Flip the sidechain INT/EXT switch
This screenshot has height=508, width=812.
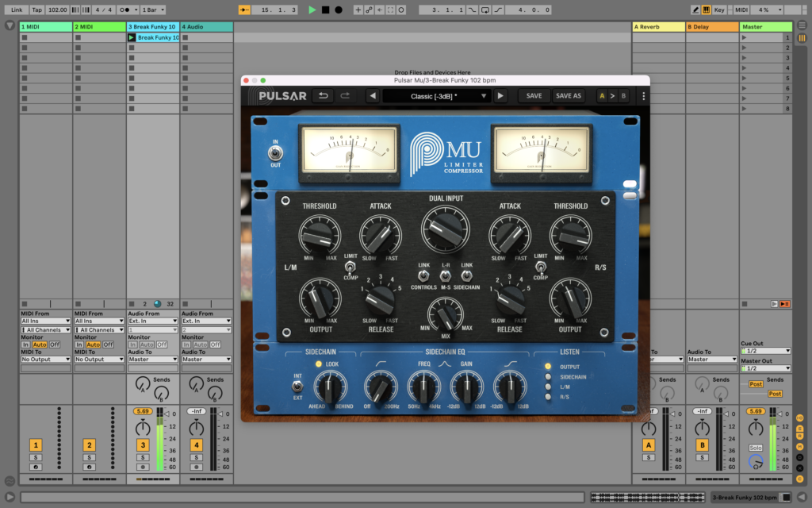[297, 387]
